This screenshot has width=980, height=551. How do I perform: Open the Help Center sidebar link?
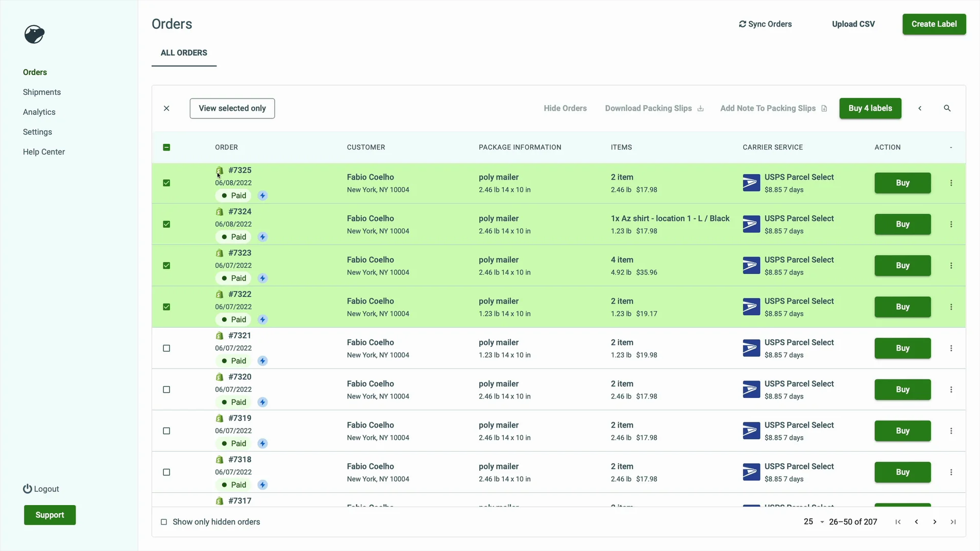pos(44,152)
